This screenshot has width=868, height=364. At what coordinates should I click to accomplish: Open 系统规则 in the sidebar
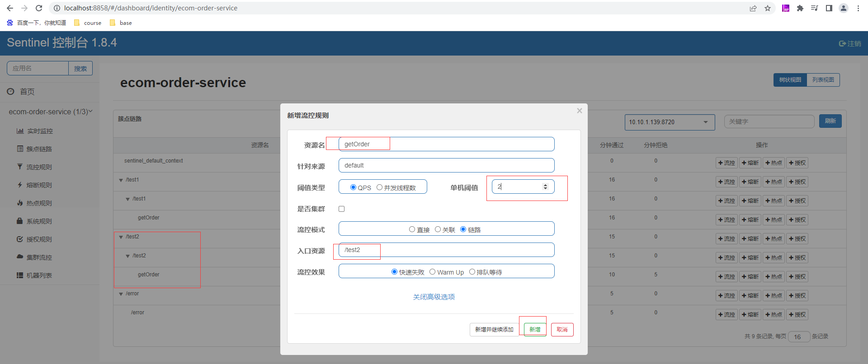[x=34, y=221]
